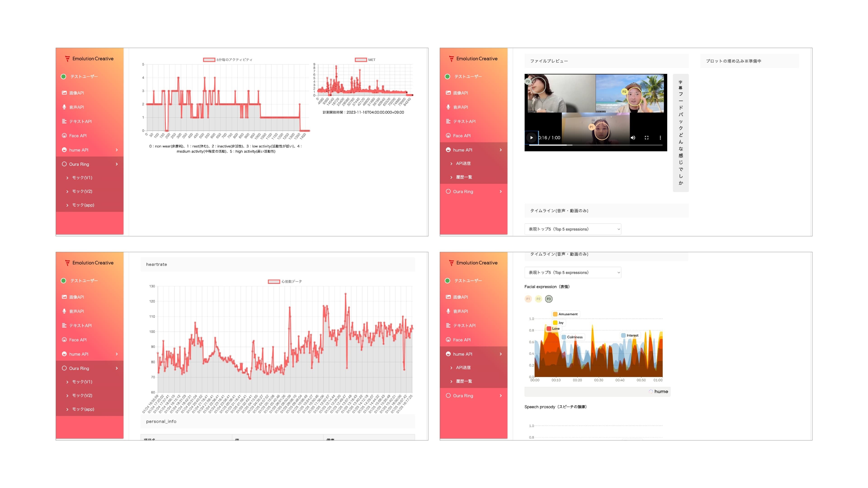The width and height of the screenshot is (868, 488).
Task: Click the 画像API image icon in the file preview window
Action: click(x=448, y=93)
